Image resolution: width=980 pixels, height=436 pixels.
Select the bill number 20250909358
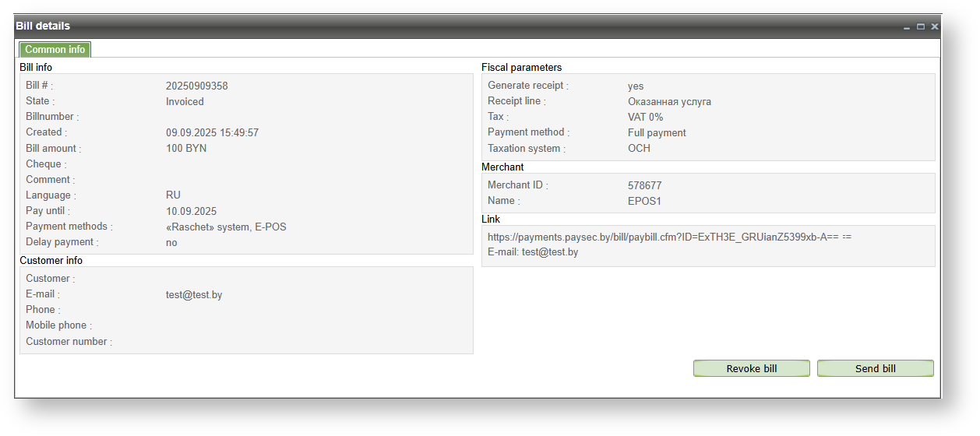196,86
